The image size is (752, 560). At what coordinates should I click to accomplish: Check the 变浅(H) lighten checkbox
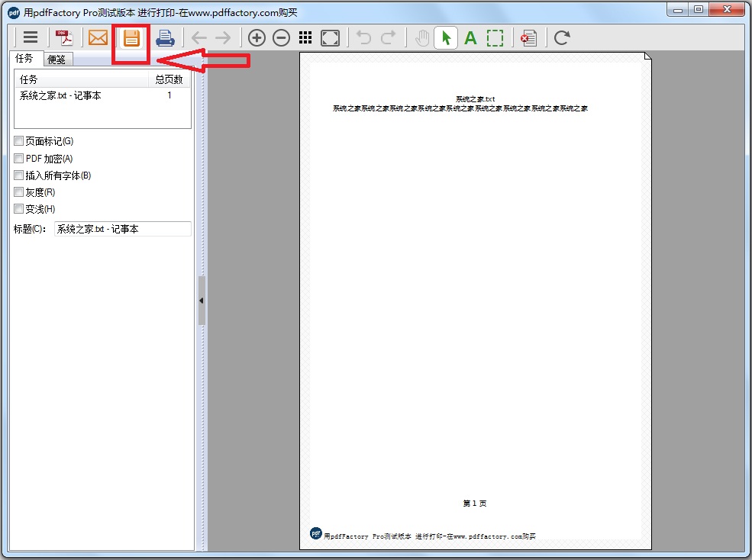point(18,208)
